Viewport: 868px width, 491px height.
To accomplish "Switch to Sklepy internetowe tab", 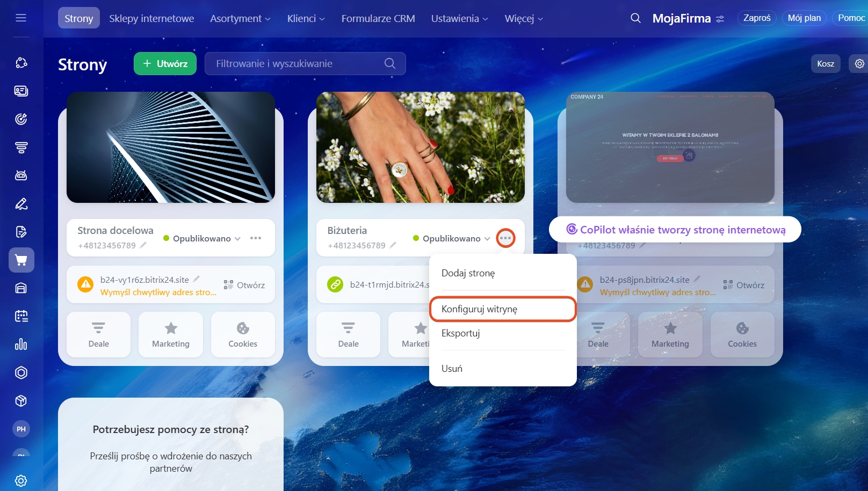I will point(151,18).
